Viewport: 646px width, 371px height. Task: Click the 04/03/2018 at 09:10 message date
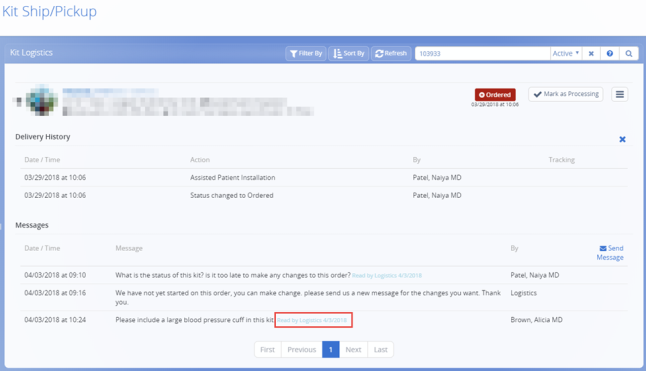[x=55, y=275]
